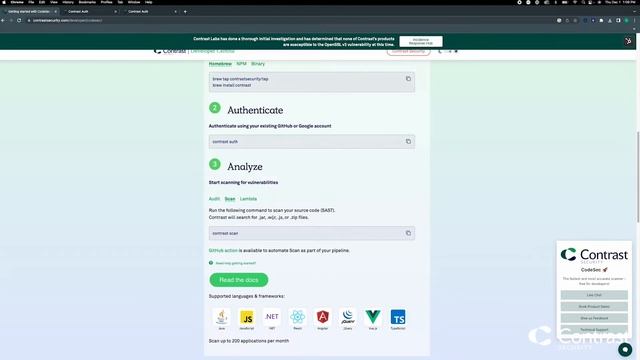Copy the brew tap install commands

(x=408, y=79)
